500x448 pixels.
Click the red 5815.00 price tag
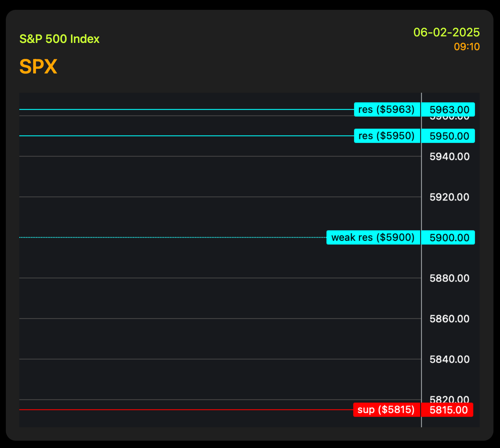coord(448,410)
